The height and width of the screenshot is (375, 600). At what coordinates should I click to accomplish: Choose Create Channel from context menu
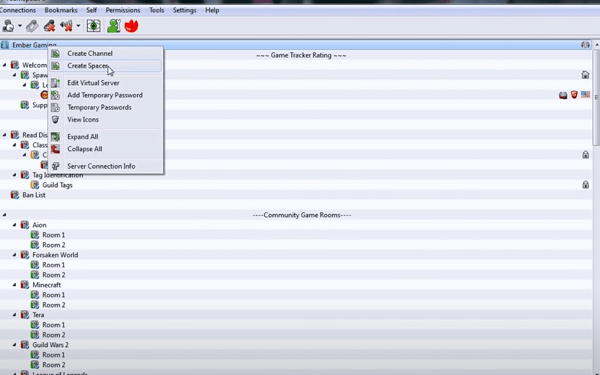(106, 54)
